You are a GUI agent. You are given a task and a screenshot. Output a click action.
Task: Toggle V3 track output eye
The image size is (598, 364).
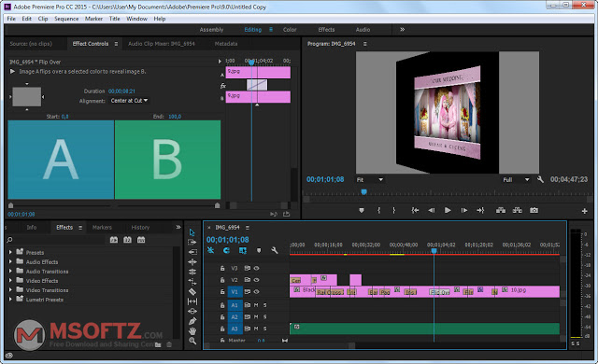[257, 269]
